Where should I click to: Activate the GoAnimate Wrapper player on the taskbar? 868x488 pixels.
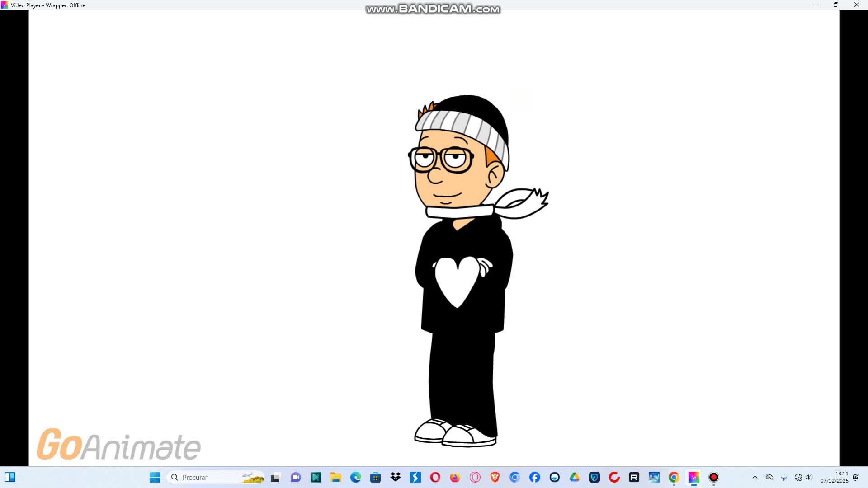pyautogui.click(x=693, y=478)
